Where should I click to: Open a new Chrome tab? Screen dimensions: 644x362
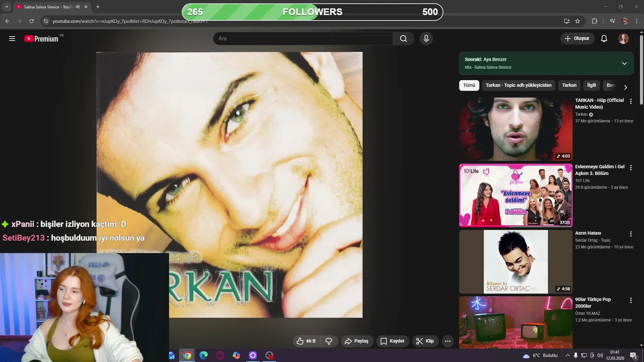pos(98,7)
